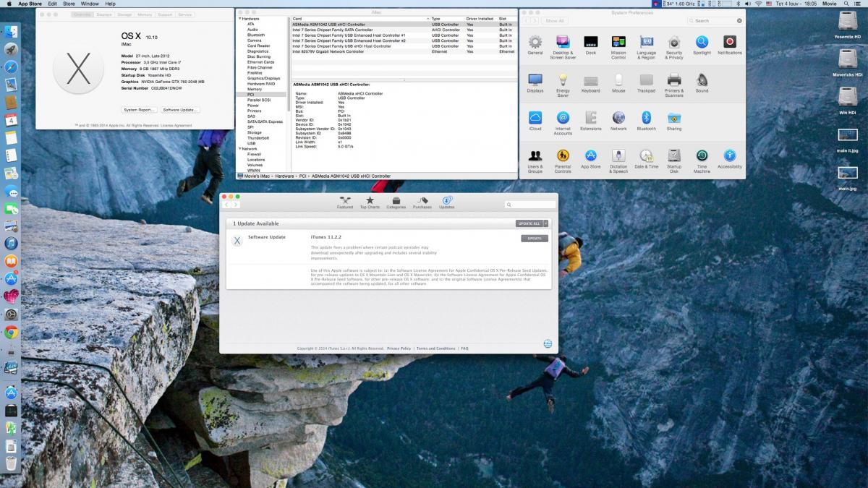Switch to Featured tab in App Store
Screen dimensions: 868x488
pos(345,202)
